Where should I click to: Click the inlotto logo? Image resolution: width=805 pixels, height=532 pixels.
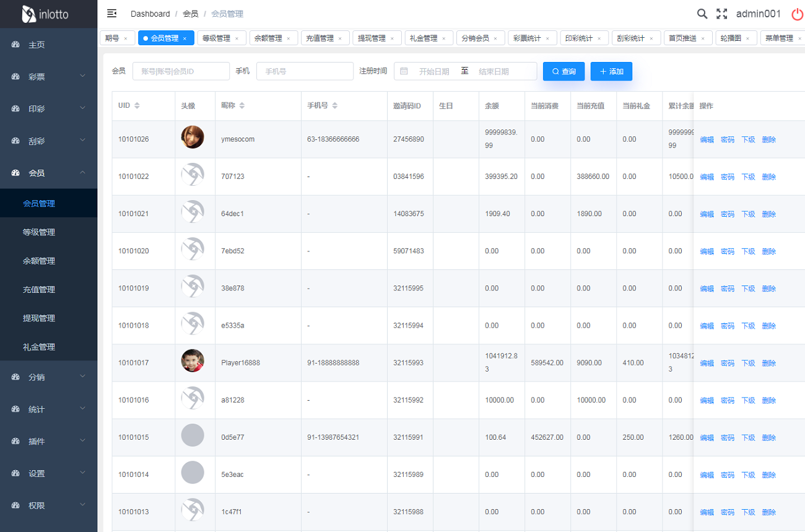click(45, 14)
